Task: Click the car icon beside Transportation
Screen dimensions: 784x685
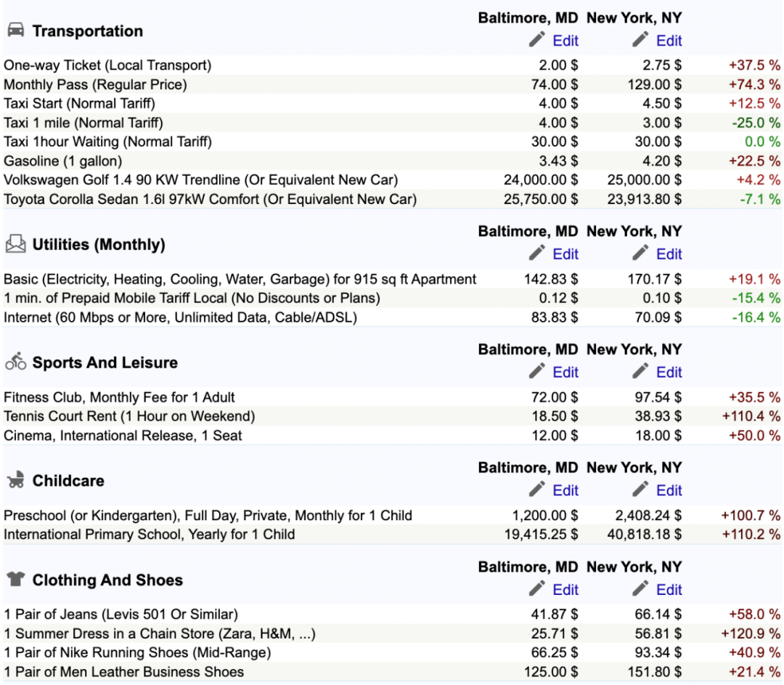Action: click(15, 30)
